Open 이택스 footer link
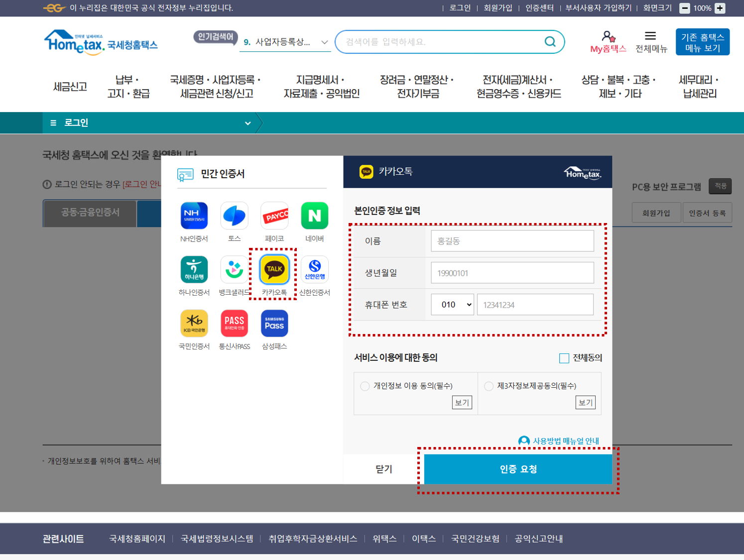 pyautogui.click(x=424, y=539)
